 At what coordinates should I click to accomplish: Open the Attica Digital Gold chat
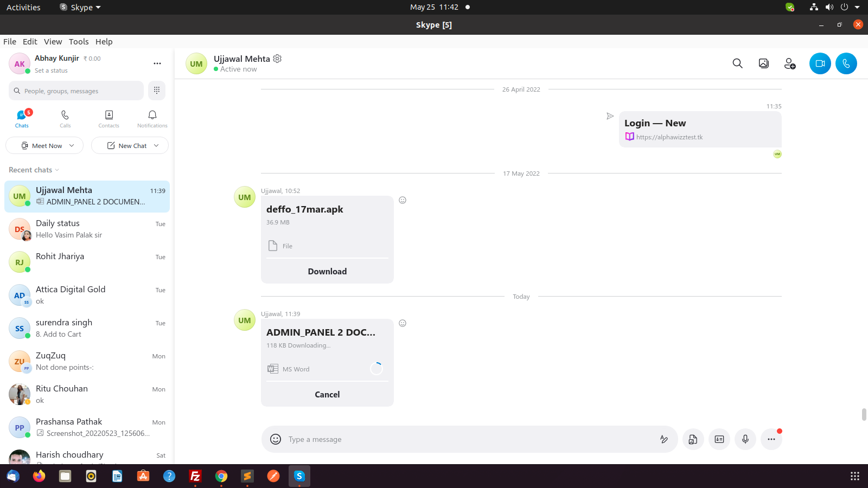(x=87, y=295)
